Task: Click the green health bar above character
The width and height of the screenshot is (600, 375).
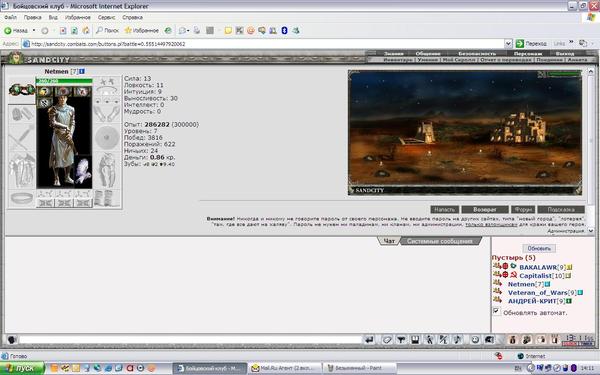Action: pyautogui.click(x=64, y=81)
